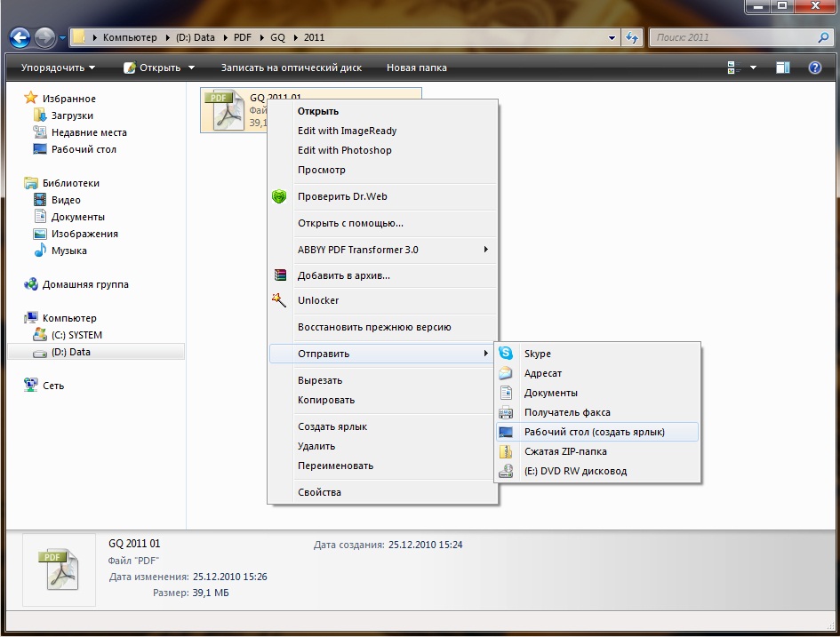
Task: Choose Edit with Photoshop
Action: pyautogui.click(x=383, y=150)
